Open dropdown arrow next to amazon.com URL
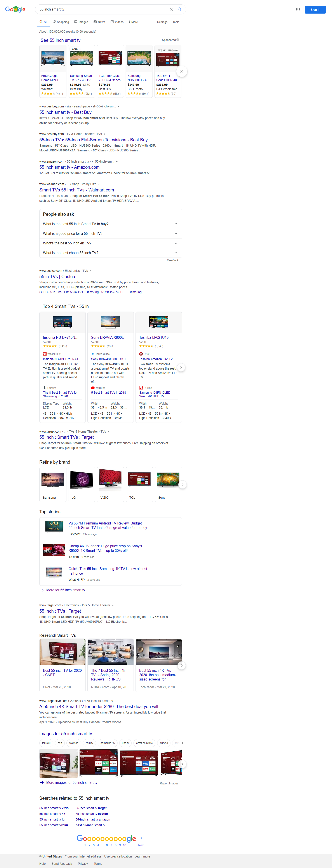332x868 pixels. tap(117, 162)
